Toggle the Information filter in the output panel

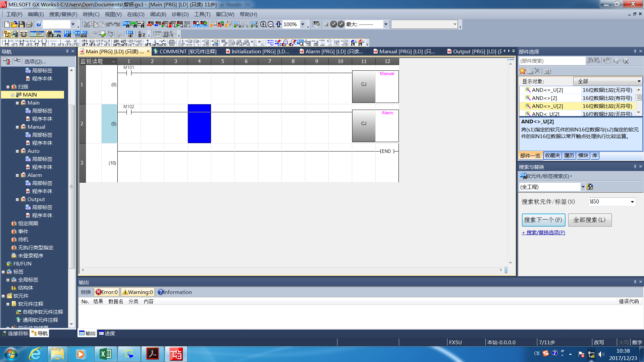click(174, 292)
